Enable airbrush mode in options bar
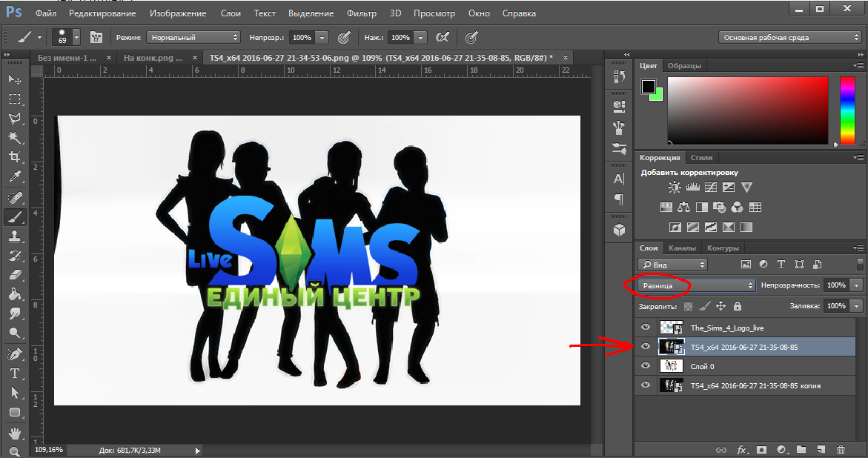The width and height of the screenshot is (868, 458). pos(443,38)
